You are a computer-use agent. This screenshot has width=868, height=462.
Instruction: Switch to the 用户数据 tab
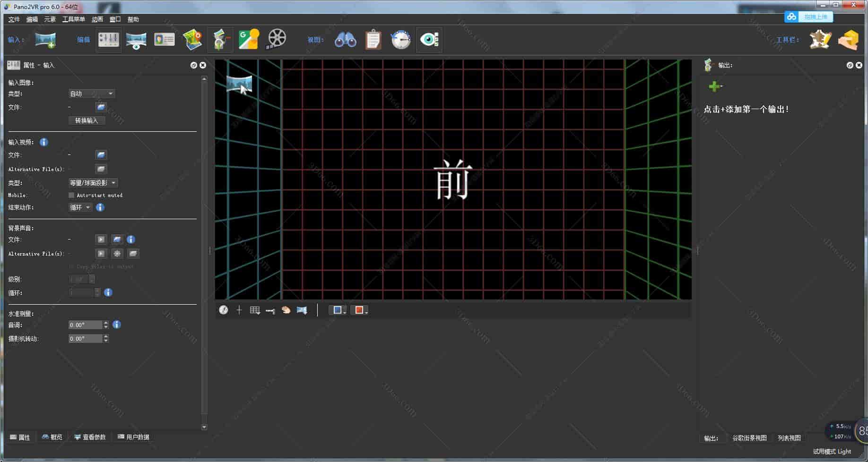(134, 437)
